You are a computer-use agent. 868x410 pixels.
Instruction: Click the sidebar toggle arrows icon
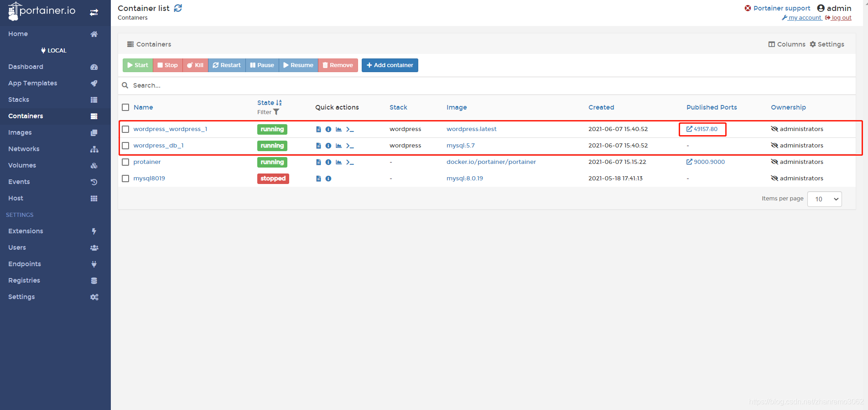pyautogui.click(x=94, y=13)
